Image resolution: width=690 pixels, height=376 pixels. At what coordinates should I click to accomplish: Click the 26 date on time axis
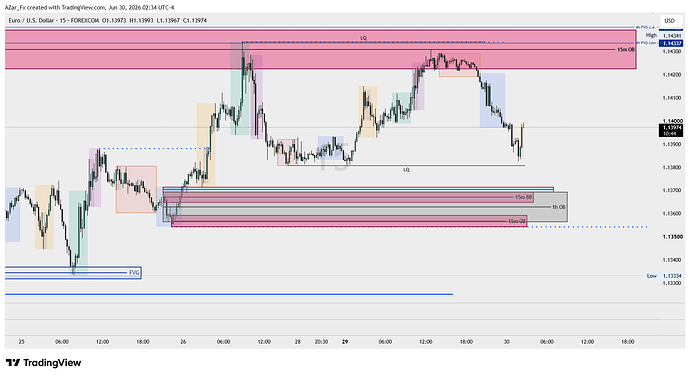pyautogui.click(x=183, y=342)
